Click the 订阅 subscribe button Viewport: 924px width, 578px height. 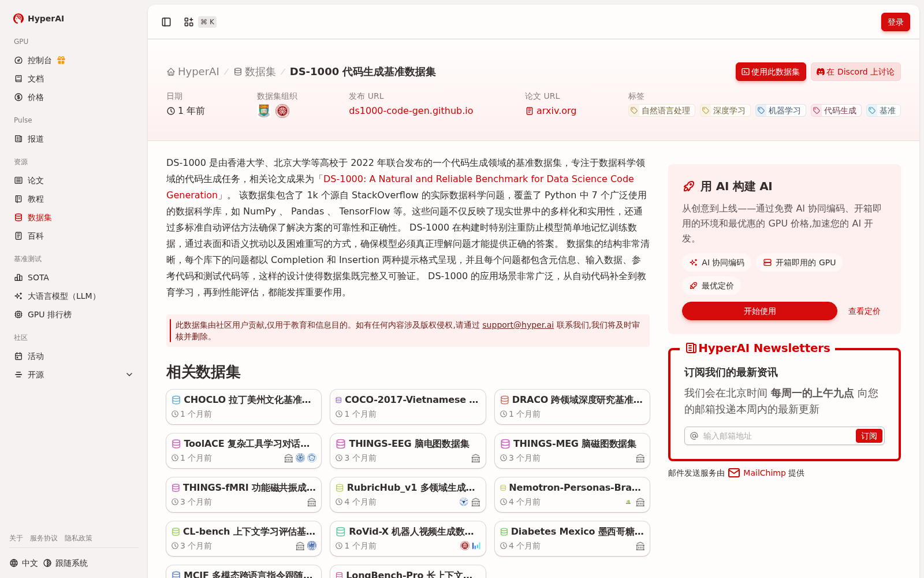[x=869, y=436]
